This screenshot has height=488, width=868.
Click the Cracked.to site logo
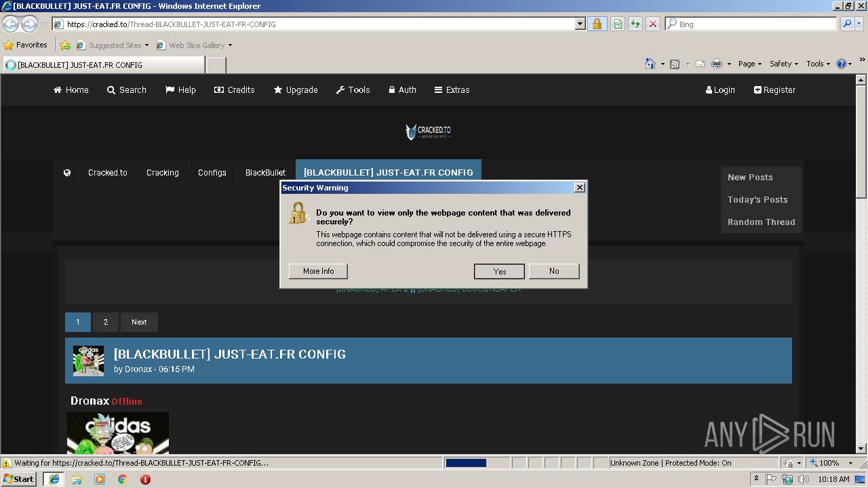point(428,131)
